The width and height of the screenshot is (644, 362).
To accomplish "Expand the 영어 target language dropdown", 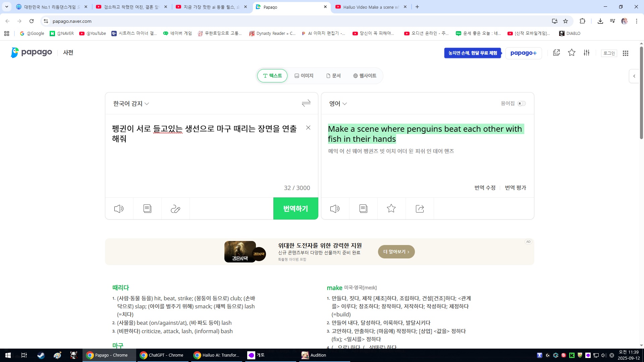I will tap(338, 104).
